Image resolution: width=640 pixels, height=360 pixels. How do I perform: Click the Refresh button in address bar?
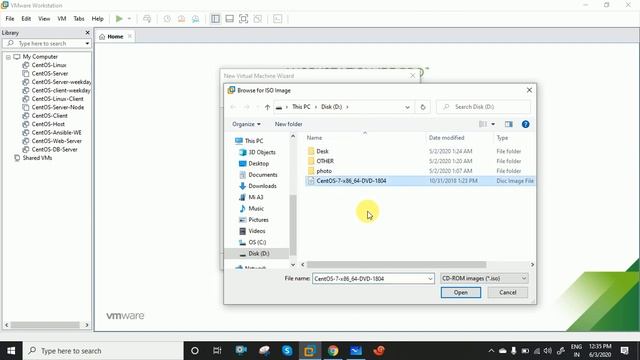(423, 107)
